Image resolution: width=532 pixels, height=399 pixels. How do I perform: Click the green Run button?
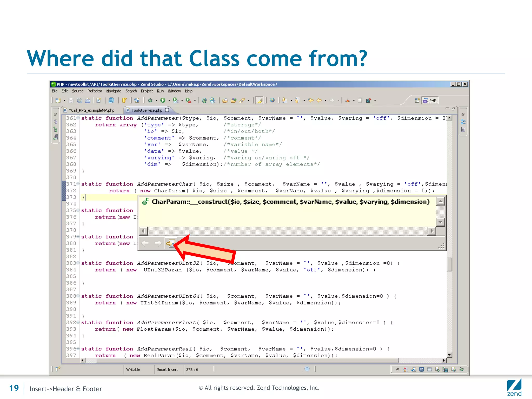tap(163, 101)
